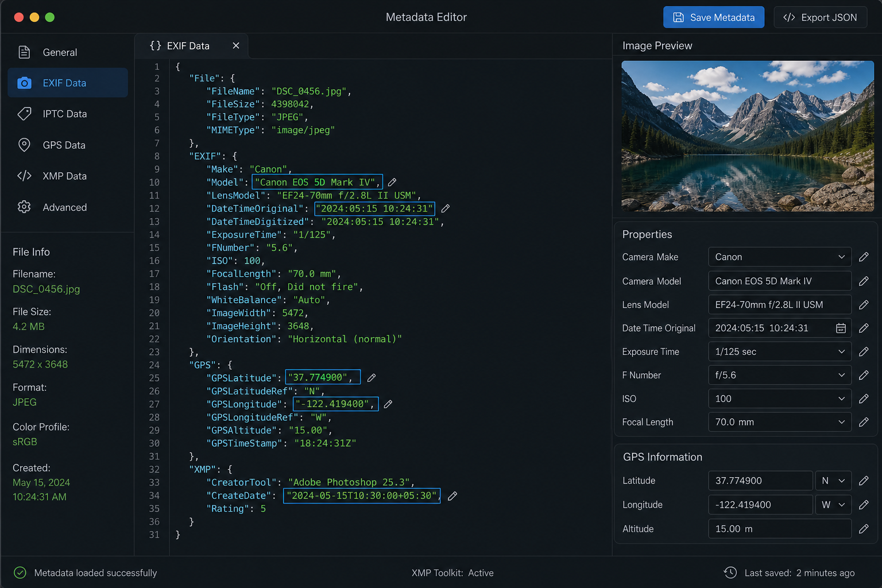Open the Focal Length dropdown

780,422
